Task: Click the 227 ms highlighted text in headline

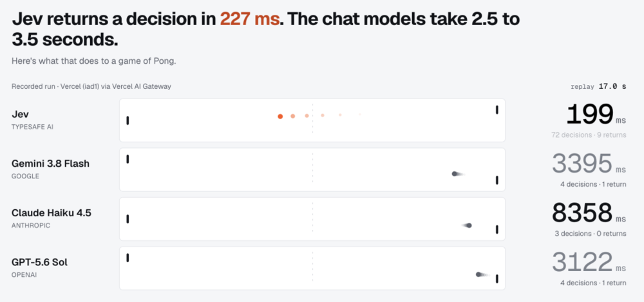Action: 250,19
